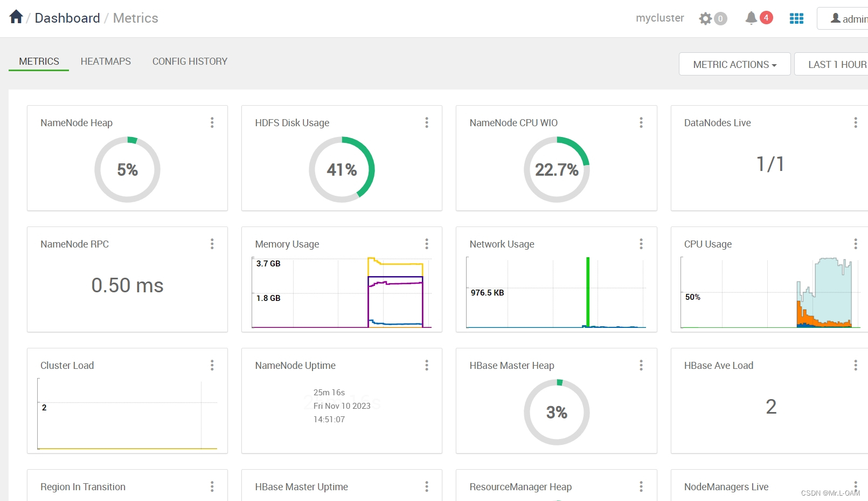Open HBase Master Heap widget options menu
The width and height of the screenshot is (868, 501).
click(641, 365)
